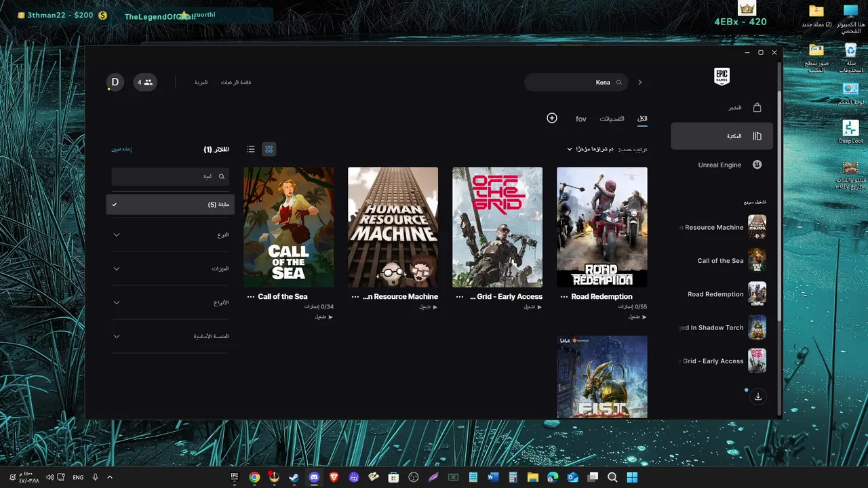Uncheck the Installed (مثبتة 5) filter
Viewport: 868px width, 488px height.
coord(170,205)
